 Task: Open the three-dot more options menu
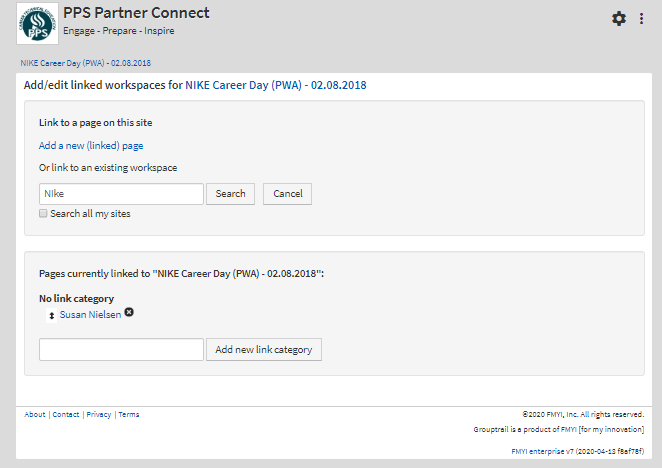[642, 19]
